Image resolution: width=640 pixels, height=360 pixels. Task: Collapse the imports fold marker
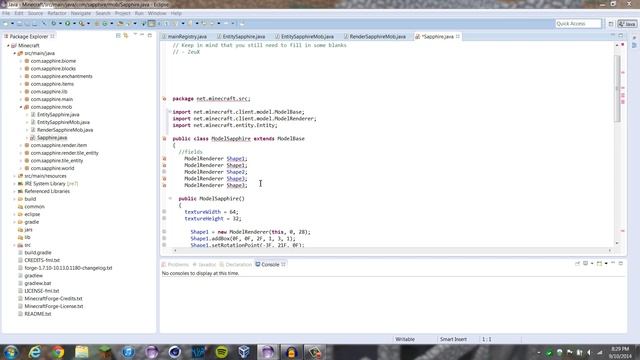[x=170, y=111]
